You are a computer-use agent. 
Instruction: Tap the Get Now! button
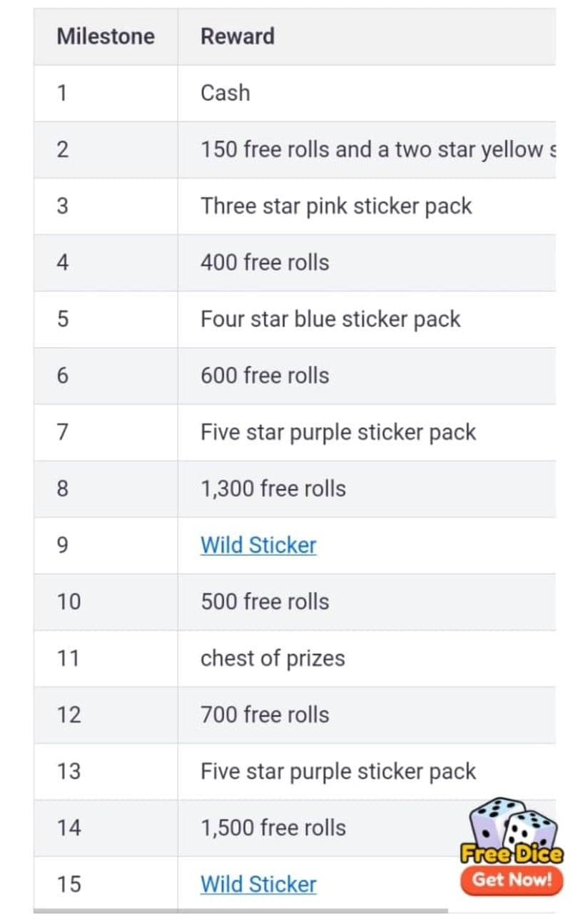point(512,880)
